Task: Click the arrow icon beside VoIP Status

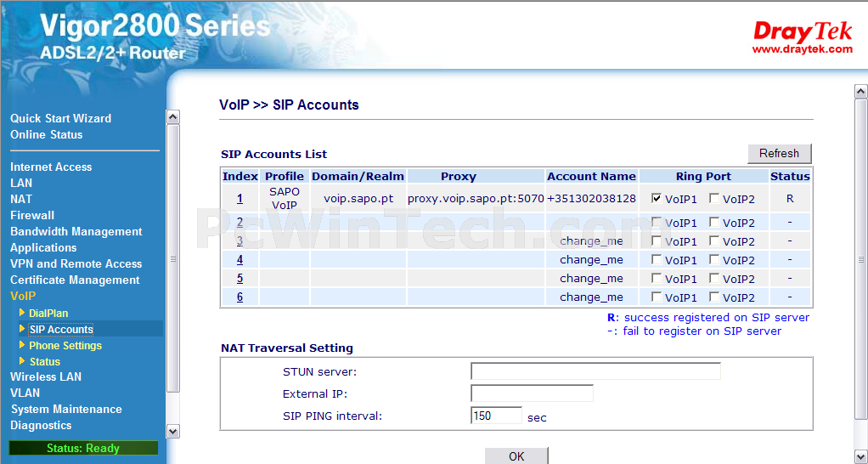Action: (22, 361)
